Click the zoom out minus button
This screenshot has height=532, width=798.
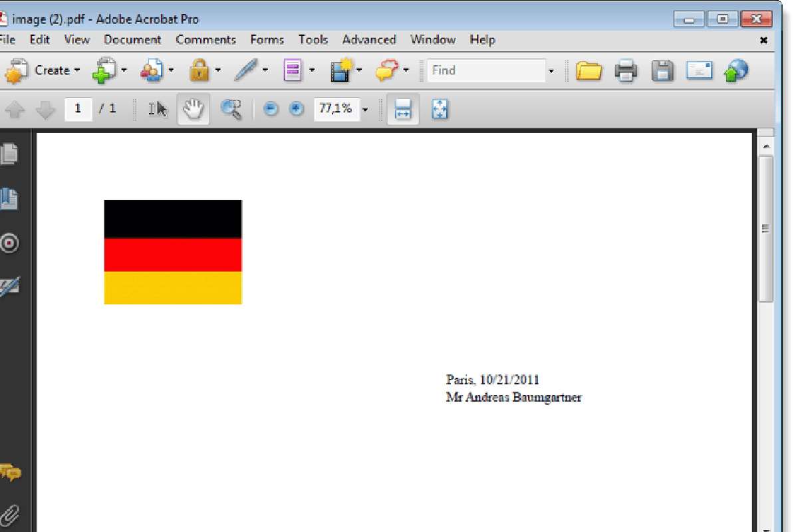(271, 109)
